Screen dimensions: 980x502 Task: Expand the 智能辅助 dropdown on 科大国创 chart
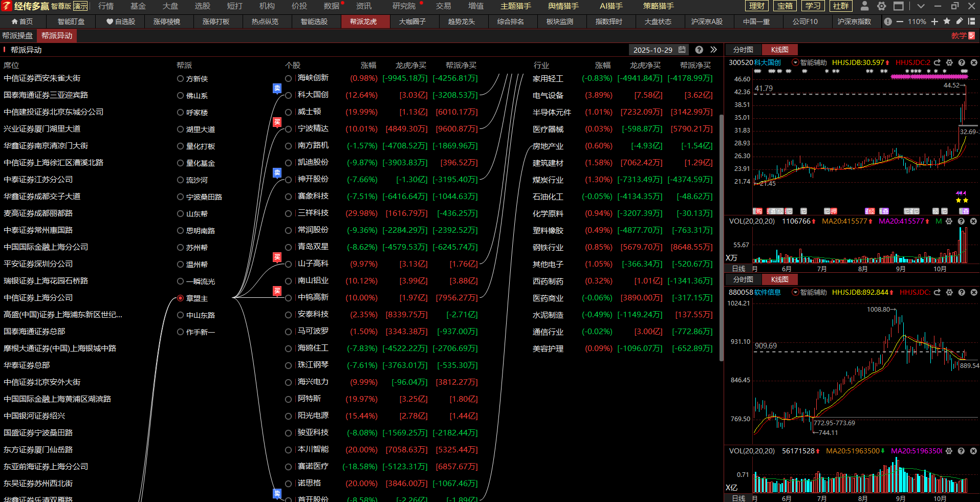tap(795, 62)
